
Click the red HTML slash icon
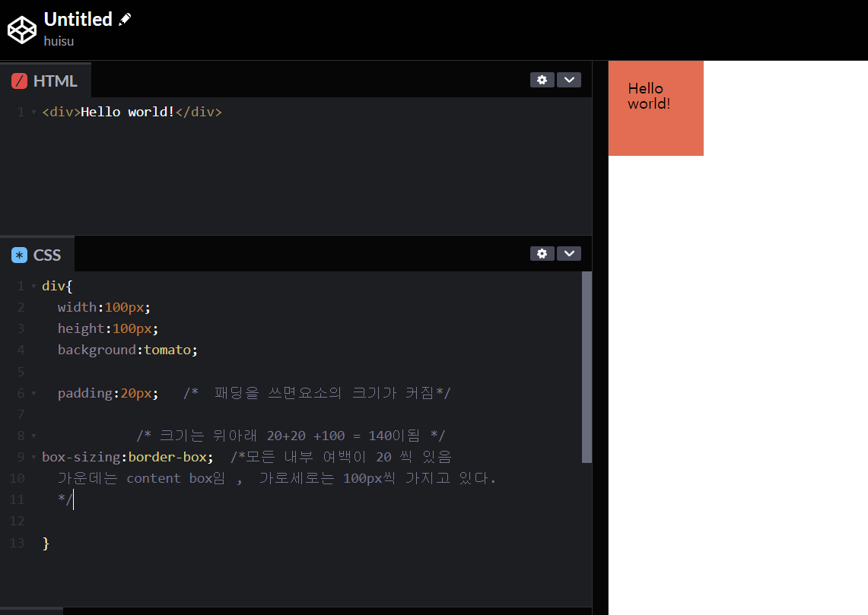[x=19, y=81]
